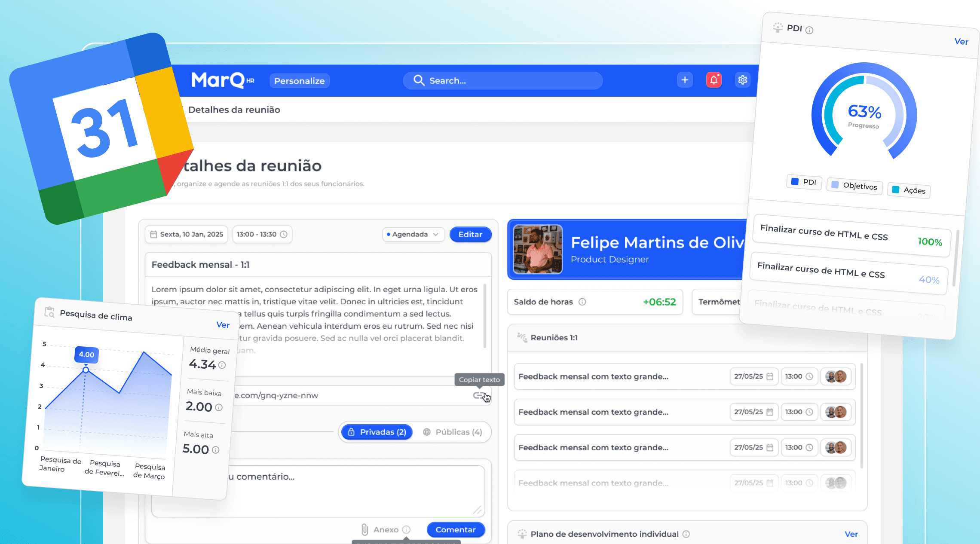Click the Editar button
The image size is (980, 544).
coord(470,234)
